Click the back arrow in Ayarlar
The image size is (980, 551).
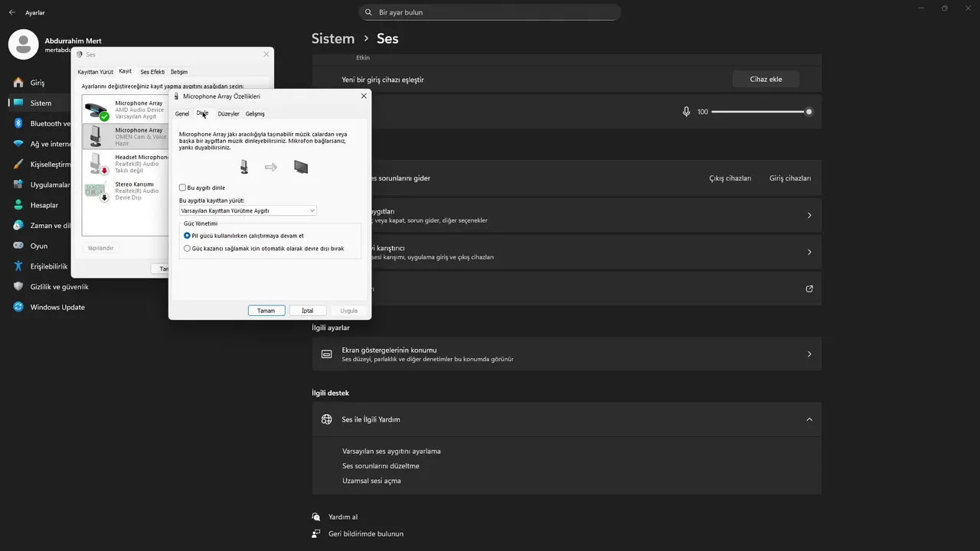click(11, 12)
